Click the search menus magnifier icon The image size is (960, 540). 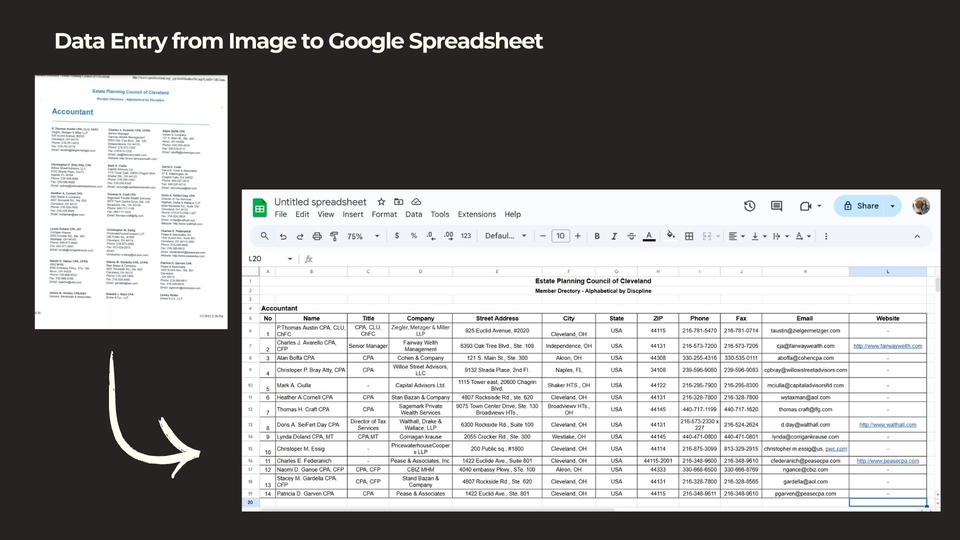264,236
